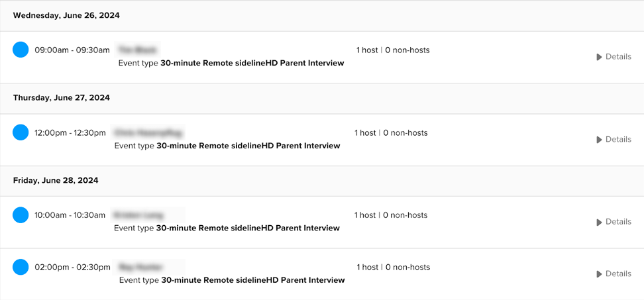This screenshot has height=300, width=644.
Task: Select the 09:00am - 09:30am time text
Action: point(72,50)
